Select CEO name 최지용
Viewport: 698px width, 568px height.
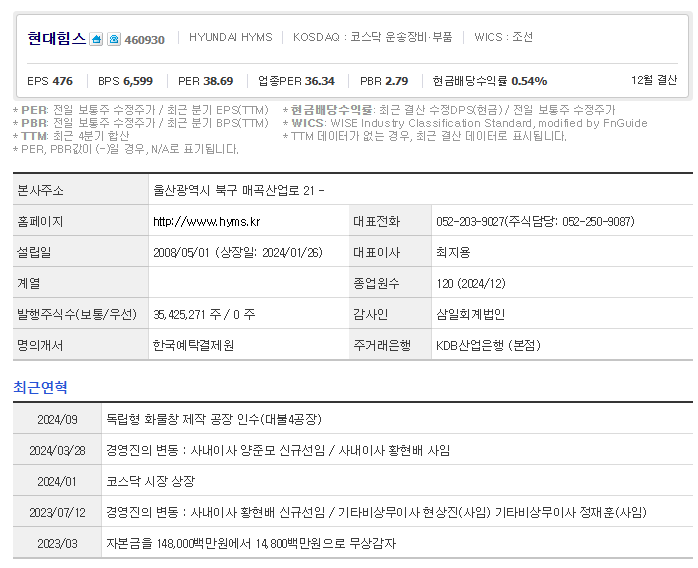pyautogui.click(x=453, y=252)
